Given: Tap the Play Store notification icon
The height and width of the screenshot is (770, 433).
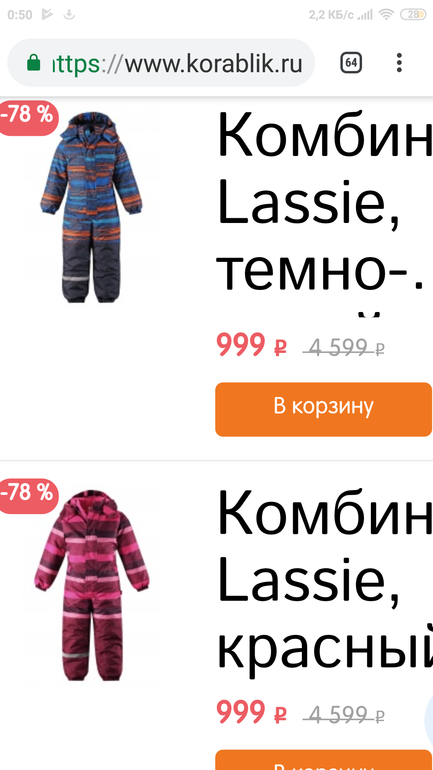Looking at the screenshot, I should point(47,14).
